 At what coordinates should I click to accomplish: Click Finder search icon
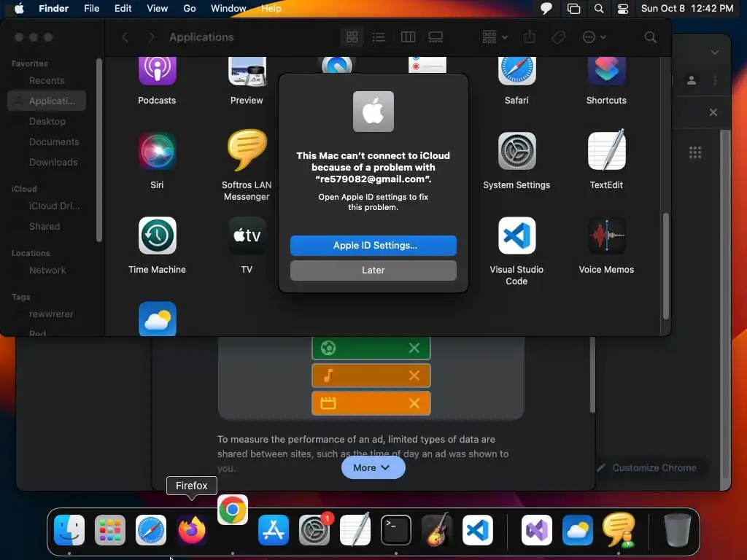click(650, 37)
